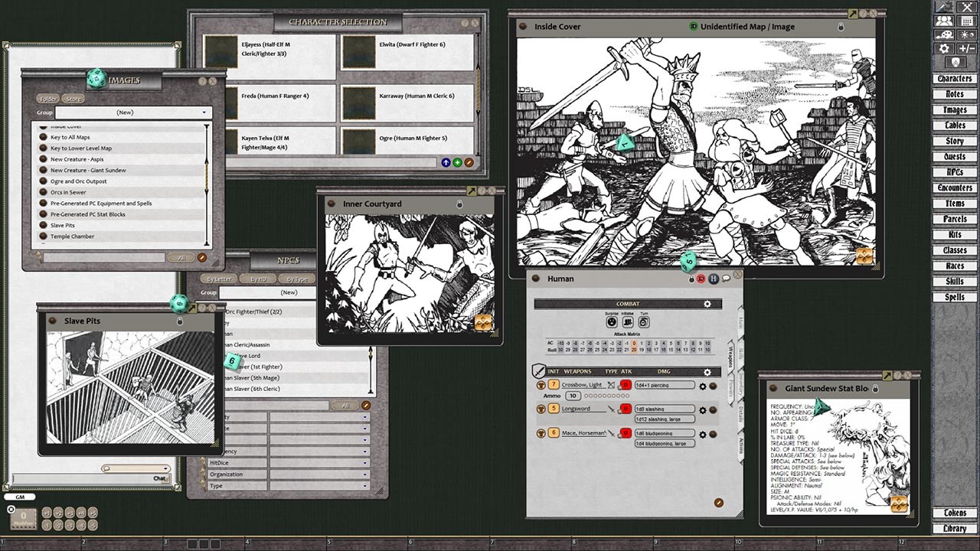Click the Store button in the Images window
980x551 pixels.
[72, 99]
